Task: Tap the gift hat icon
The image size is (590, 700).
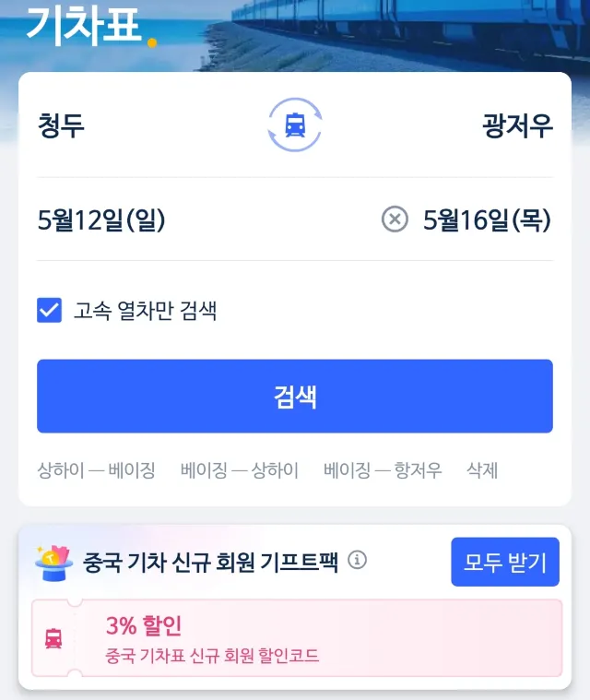Action: click(53, 562)
